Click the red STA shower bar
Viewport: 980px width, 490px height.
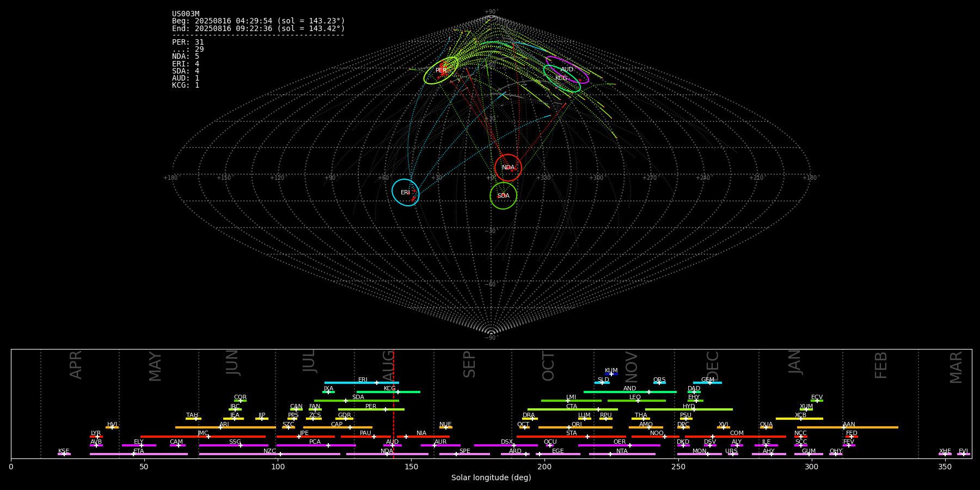click(x=571, y=436)
